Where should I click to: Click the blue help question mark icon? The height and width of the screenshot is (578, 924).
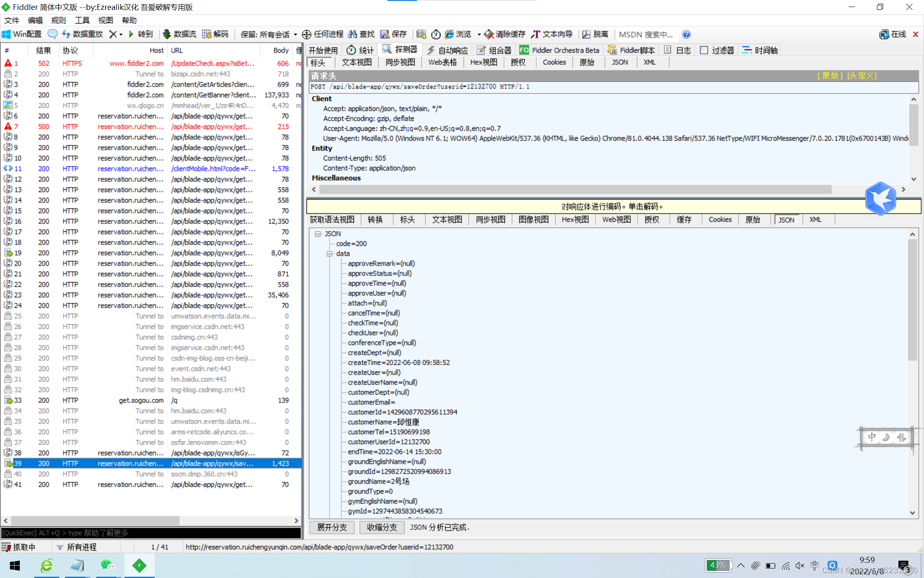pyautogui.click(x=686, y=34)
